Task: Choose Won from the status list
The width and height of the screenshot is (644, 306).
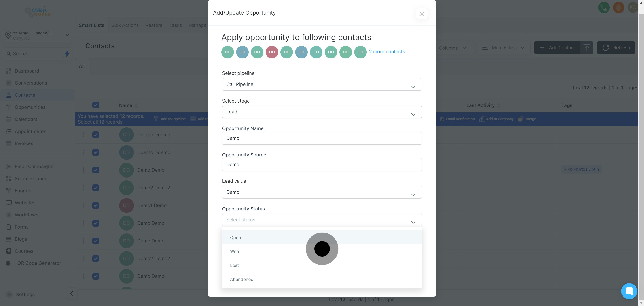Action: click(x=235, y=251)
